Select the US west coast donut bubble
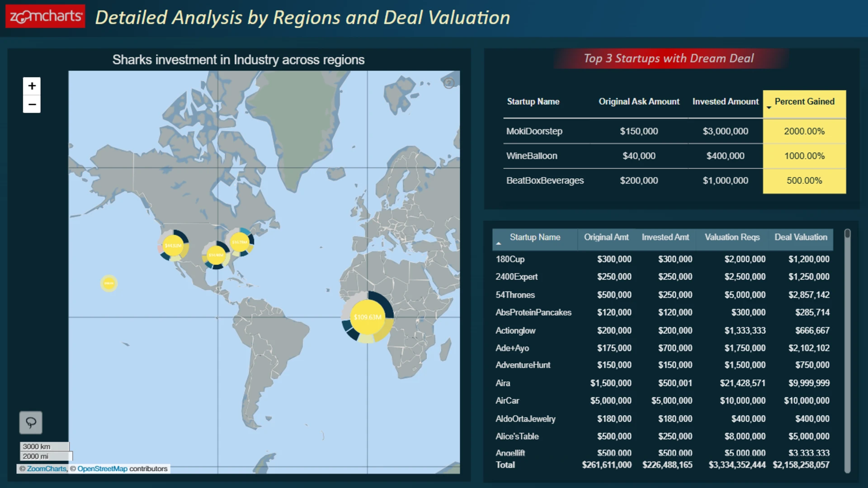The width and height of the screenshot is (868, 488). pyautogui.click(x=173, y=245)
